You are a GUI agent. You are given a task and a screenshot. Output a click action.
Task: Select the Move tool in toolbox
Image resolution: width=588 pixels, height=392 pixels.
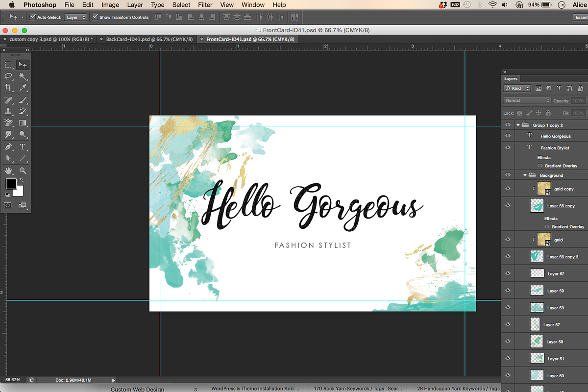[x=23, y=65]
